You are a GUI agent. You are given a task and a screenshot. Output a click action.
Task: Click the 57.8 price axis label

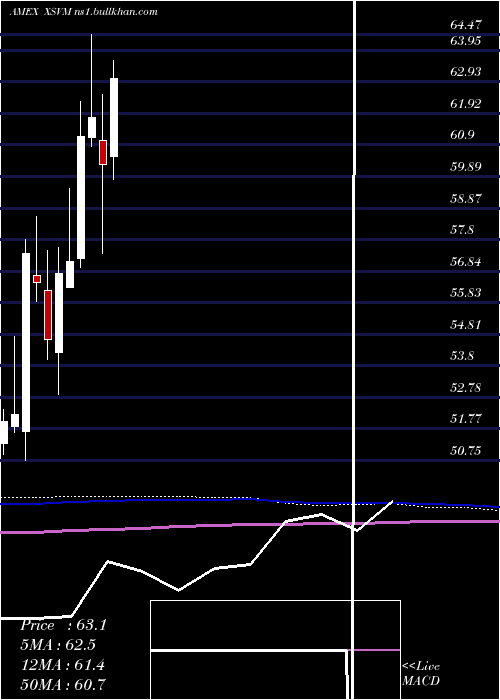462,230
